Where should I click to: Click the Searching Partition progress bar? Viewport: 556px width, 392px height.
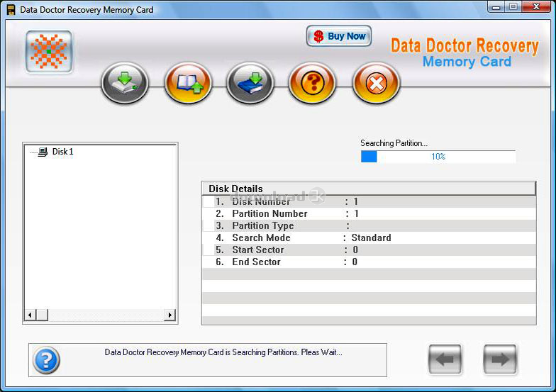(438, 157)
